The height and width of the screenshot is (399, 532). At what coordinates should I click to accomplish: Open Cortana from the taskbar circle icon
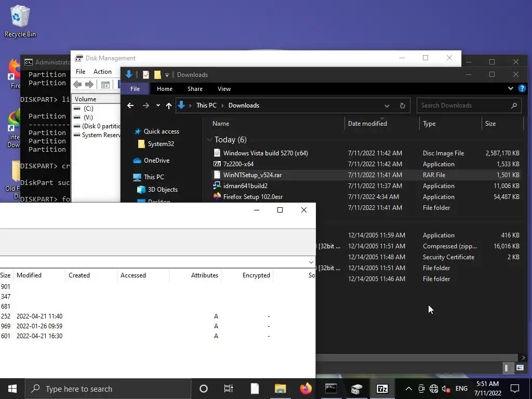click(x=204, y=389)
